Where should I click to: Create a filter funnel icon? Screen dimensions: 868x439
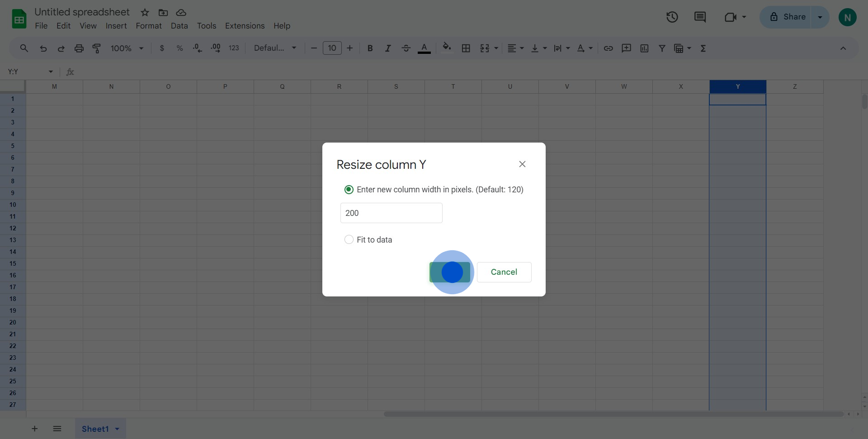(x=662, y=48)
